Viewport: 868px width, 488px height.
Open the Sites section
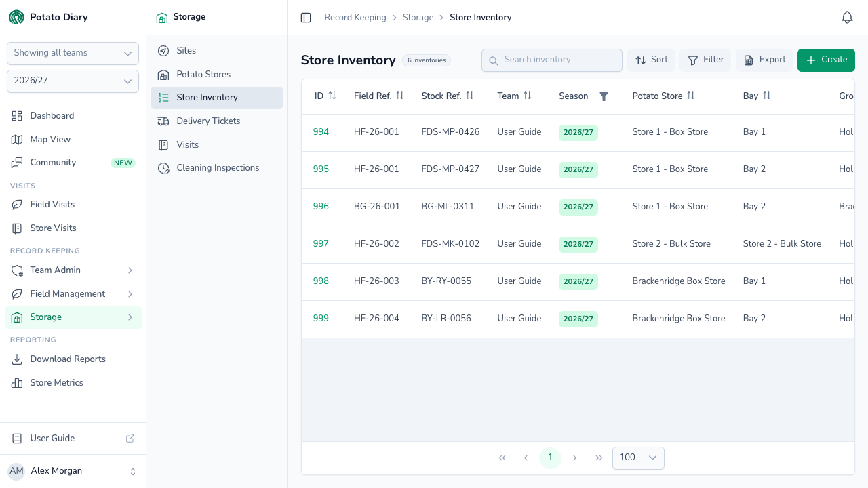click(217, 51)
